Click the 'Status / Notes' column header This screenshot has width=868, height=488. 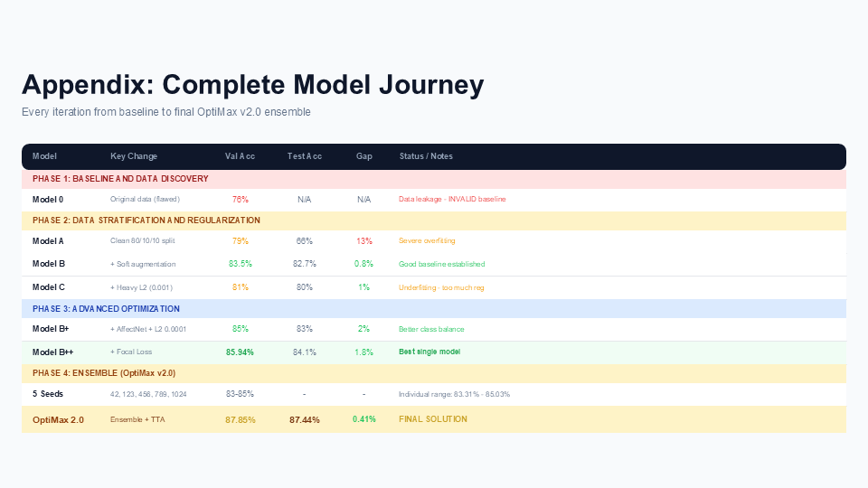tap(426, 156)
